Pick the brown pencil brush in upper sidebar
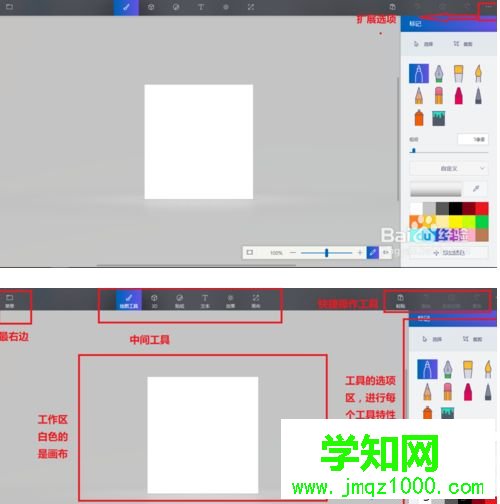The width and height of the screenshot is (500, 504). point(419,96)
